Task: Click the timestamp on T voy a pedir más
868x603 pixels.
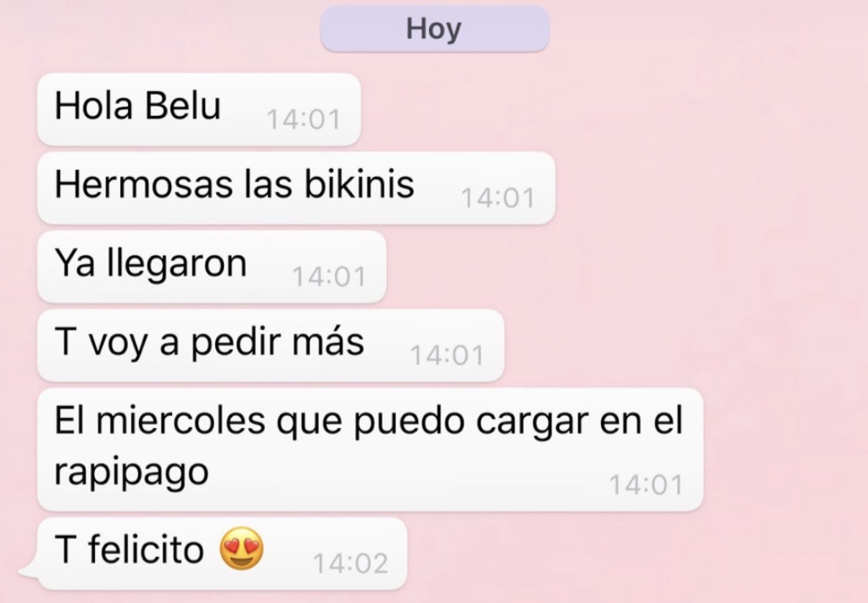Action: pyautogui.click(x=447, y=355)
